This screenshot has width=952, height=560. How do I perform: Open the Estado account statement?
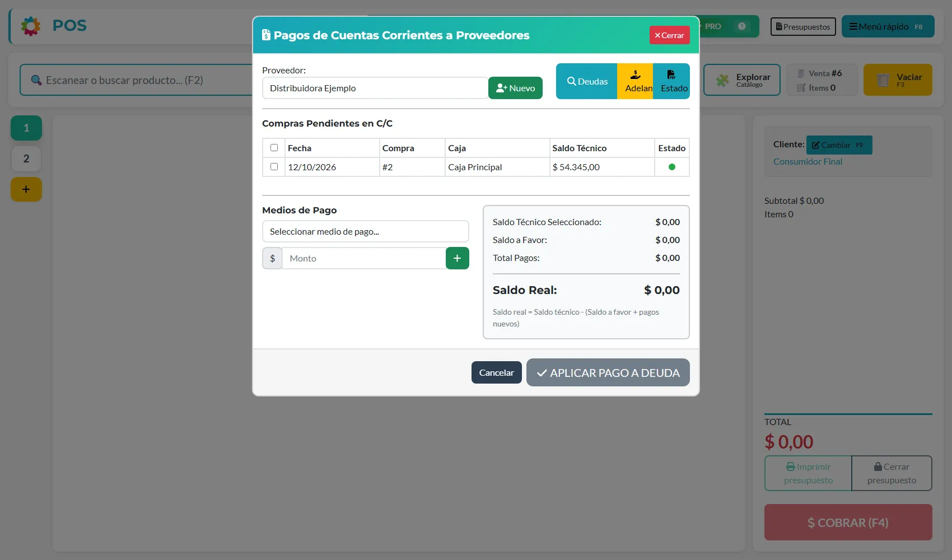(x=671, y=81)
